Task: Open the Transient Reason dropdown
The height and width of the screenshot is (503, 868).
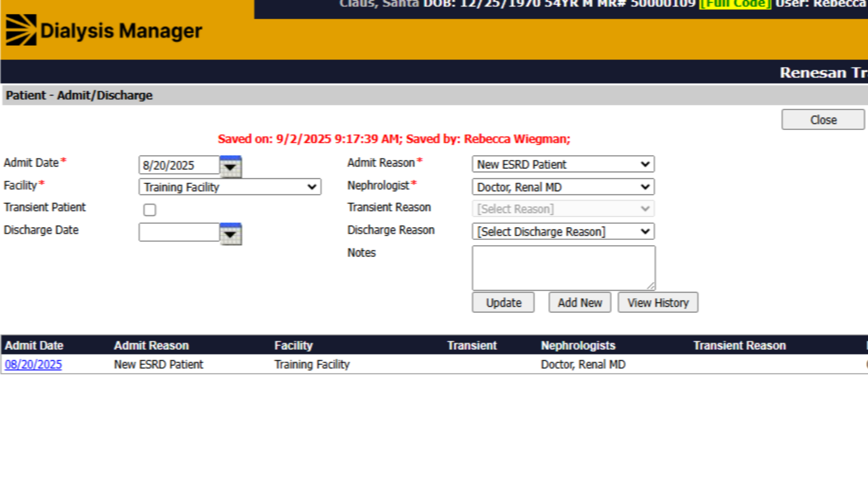Action: pos(563,209)
